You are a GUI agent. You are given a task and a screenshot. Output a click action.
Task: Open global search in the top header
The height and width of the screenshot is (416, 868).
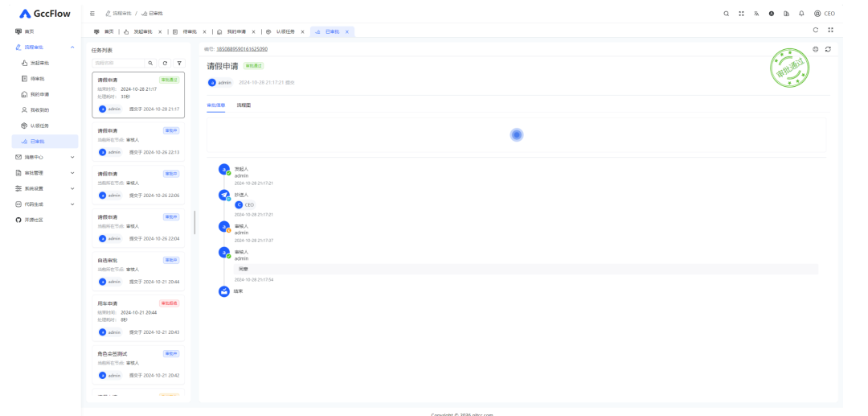727,14
